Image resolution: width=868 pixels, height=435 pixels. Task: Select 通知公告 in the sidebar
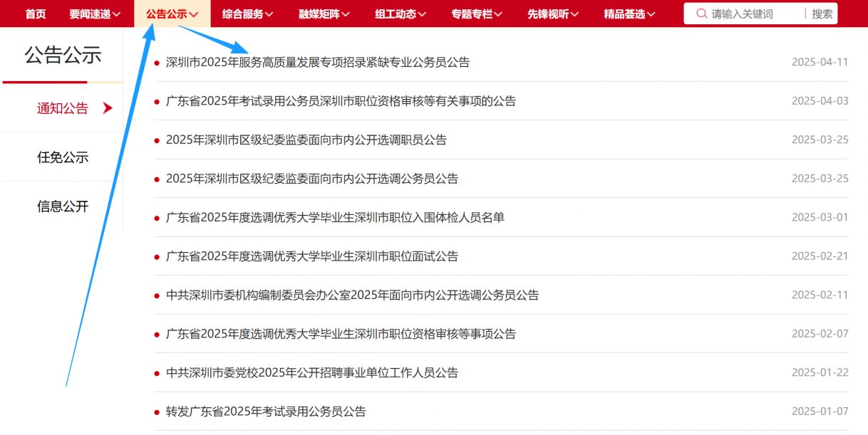coord(63,108)
